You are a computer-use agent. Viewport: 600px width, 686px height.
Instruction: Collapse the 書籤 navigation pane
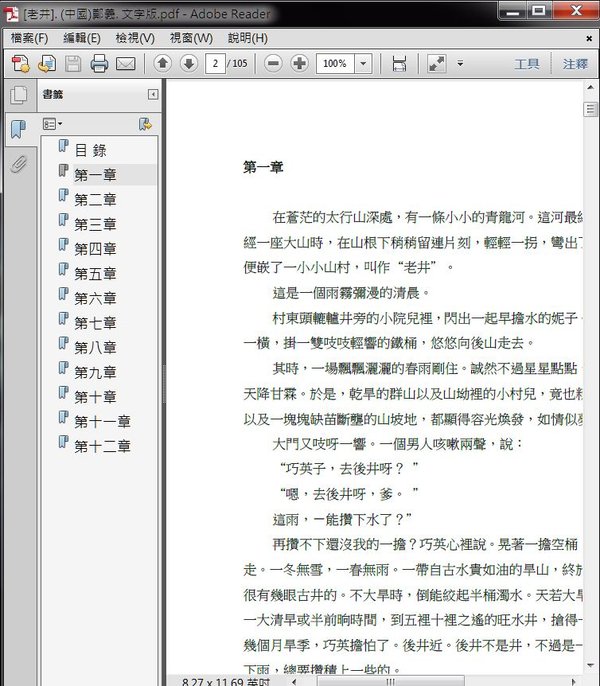pyautogui.click(x=153, y=95)
